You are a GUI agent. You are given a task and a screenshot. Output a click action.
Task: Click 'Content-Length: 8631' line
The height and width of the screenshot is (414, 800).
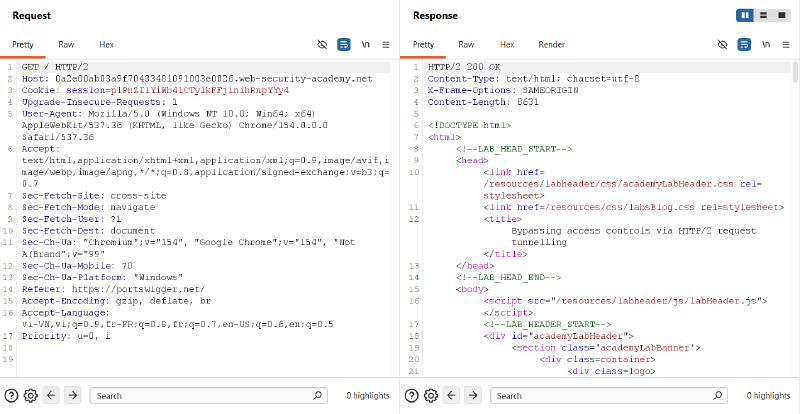click(483, 102)
